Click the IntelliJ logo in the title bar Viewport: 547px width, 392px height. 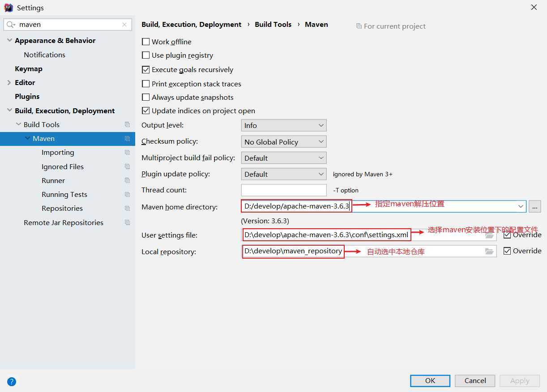(x=8, y=8)
